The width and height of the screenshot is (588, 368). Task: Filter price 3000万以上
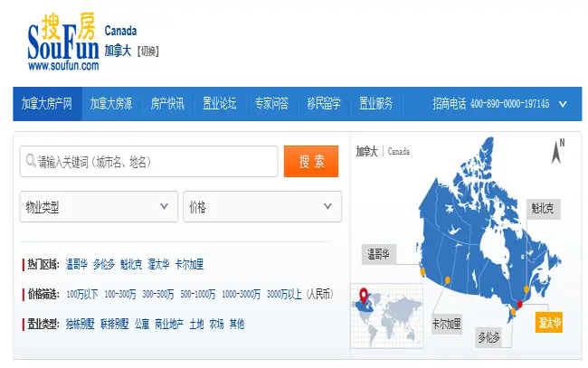tap(284, 295)
